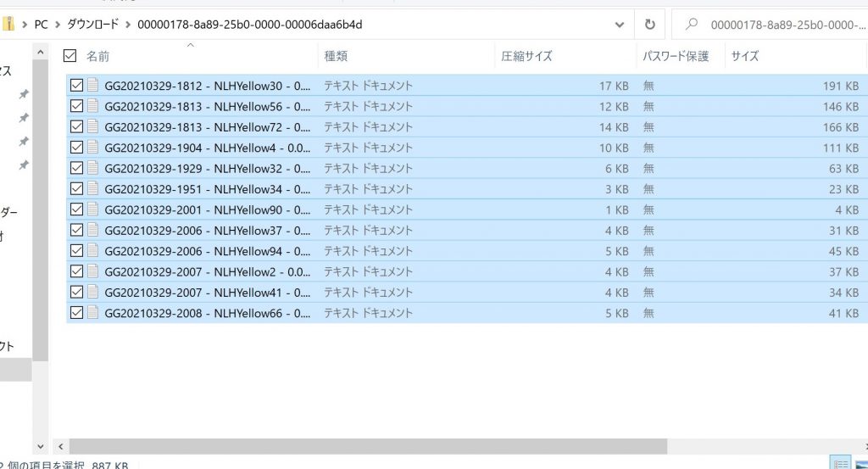Click the 23 KB size cell
This screenshot has width=868, height=469.
click(843, 189)
